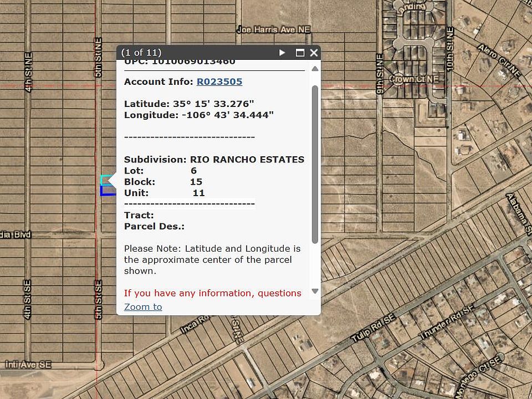Show the next feature in the popup
The width and height of the screenshot is (532, 399).
(x=282, y=53)
